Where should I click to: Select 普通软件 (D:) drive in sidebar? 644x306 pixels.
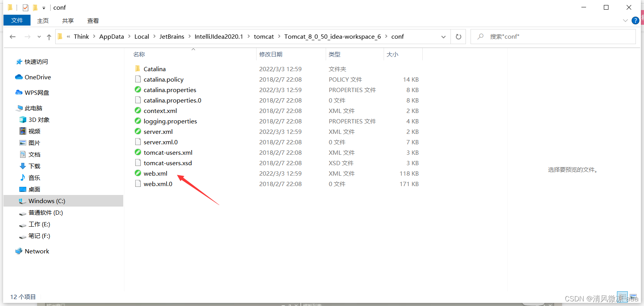click(46, 213)
